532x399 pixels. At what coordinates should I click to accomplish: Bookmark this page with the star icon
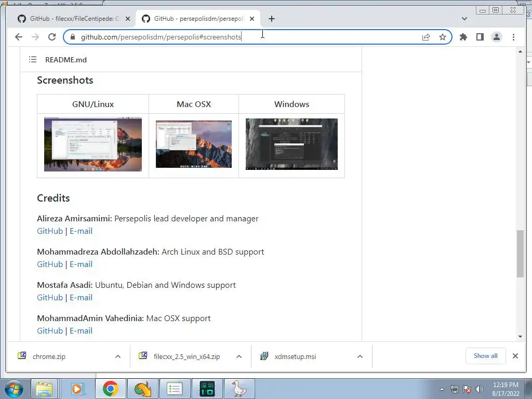[x=443, y=37]
